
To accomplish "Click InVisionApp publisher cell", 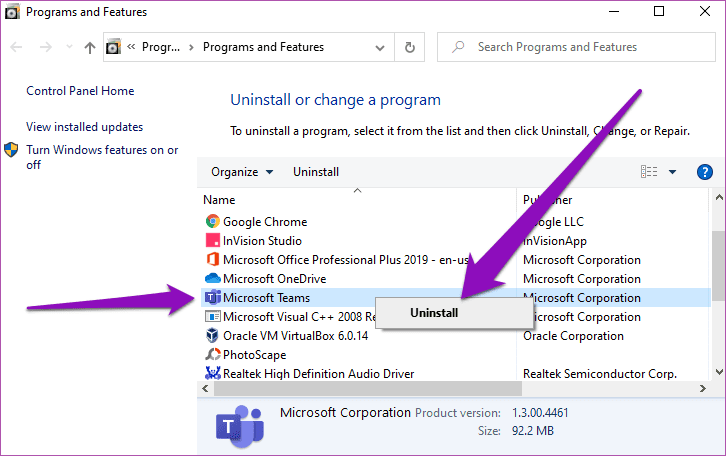I will pyautogui.click(x=555, y=241).
